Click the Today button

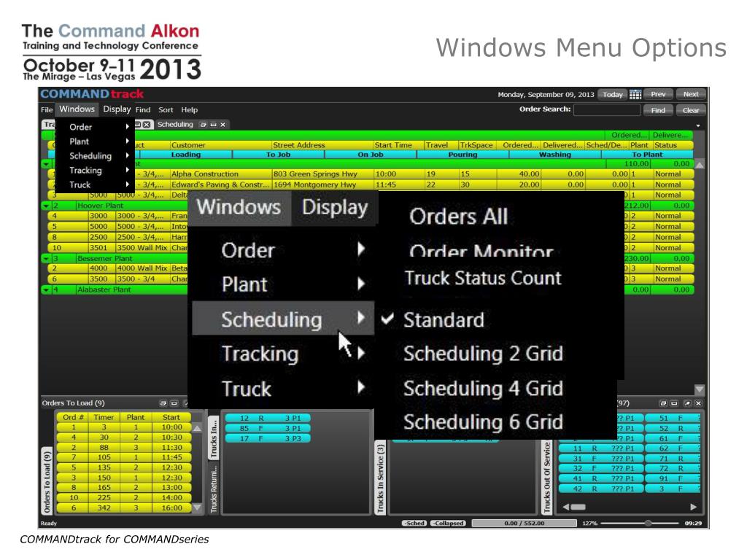coord(613,94)
